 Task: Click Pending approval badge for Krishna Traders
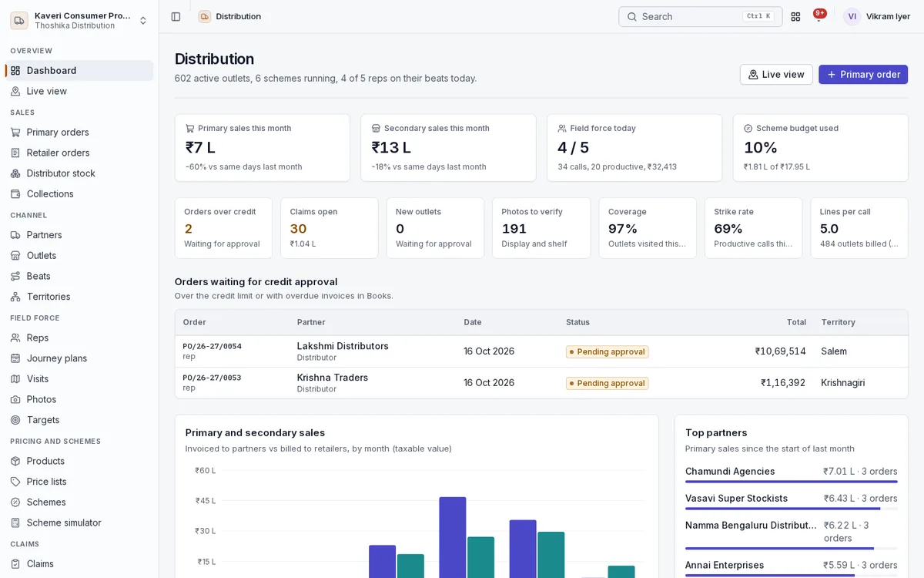608,383
